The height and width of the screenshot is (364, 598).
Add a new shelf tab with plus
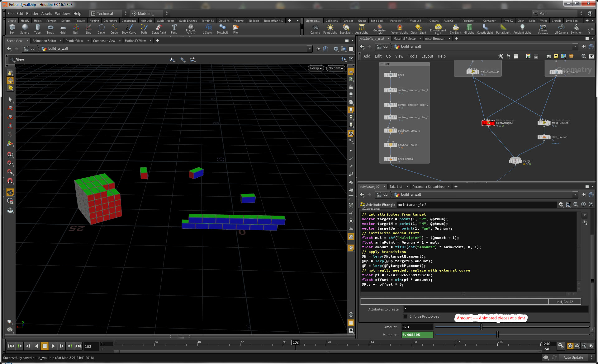[x=290, y=21]
